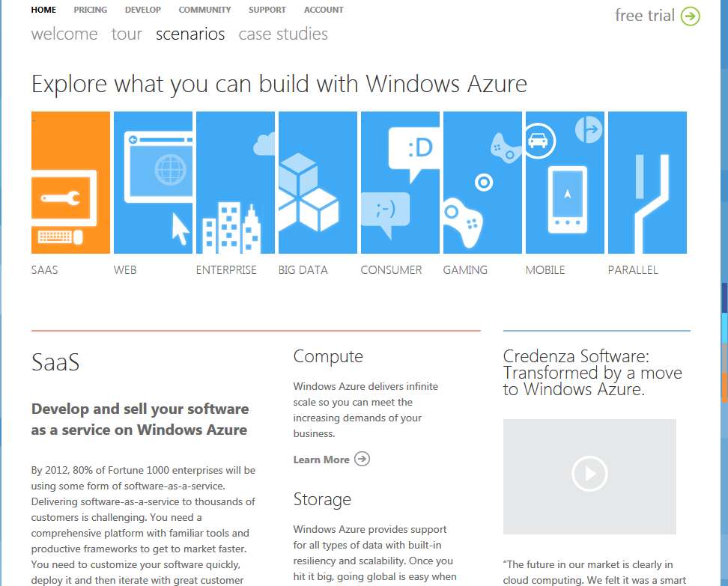Open the ACCOUNT menu
This screenshot has height=586, width=728.
click(324, 10)
